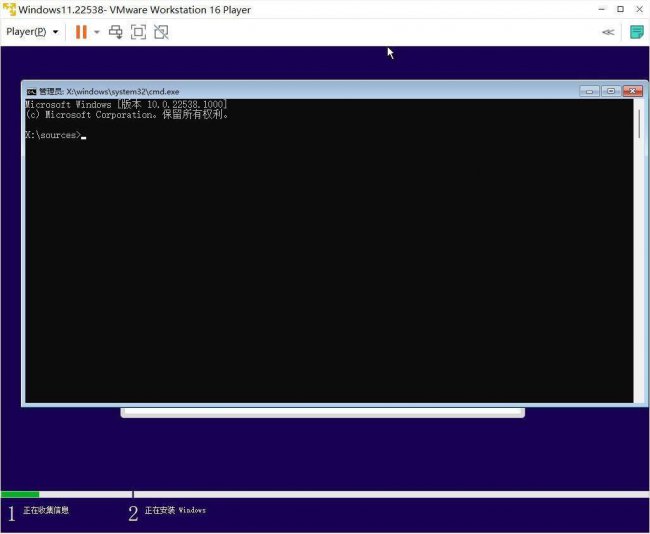Expand the power options dropdown arrow beside pause
The width and height of the screenshot is (650, 534).
97,32
